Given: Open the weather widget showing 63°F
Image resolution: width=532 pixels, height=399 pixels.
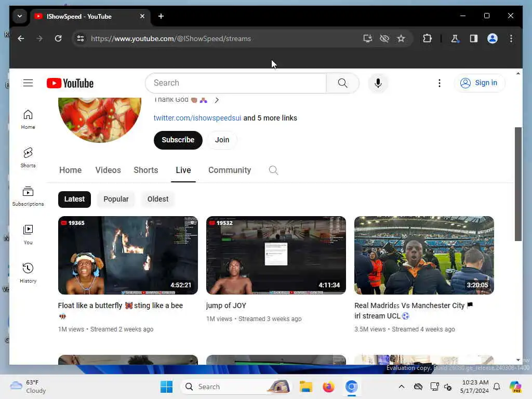Looking at the screenshot, I should (x=28, y=387).
